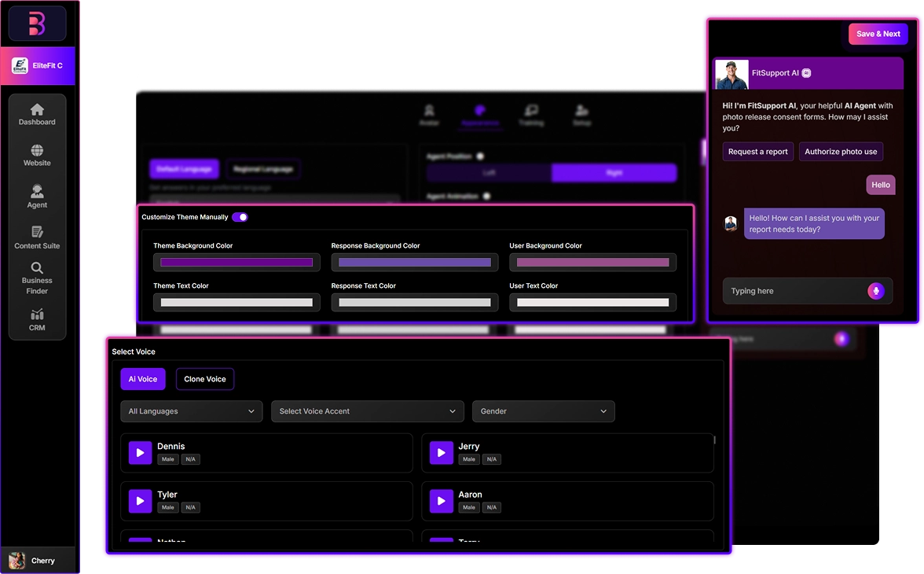Image resolution: width=924 pixels, height=574 pixels.
Task: Open Content Suite in sidebar
Action: click(x=37, y=233)
